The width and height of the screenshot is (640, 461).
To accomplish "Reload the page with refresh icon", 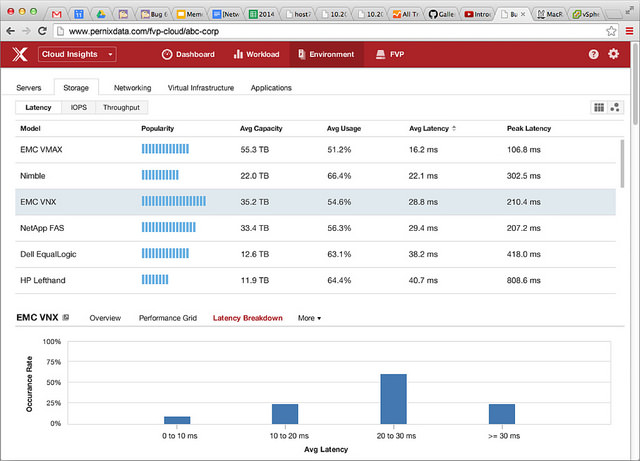I will 42,31.
